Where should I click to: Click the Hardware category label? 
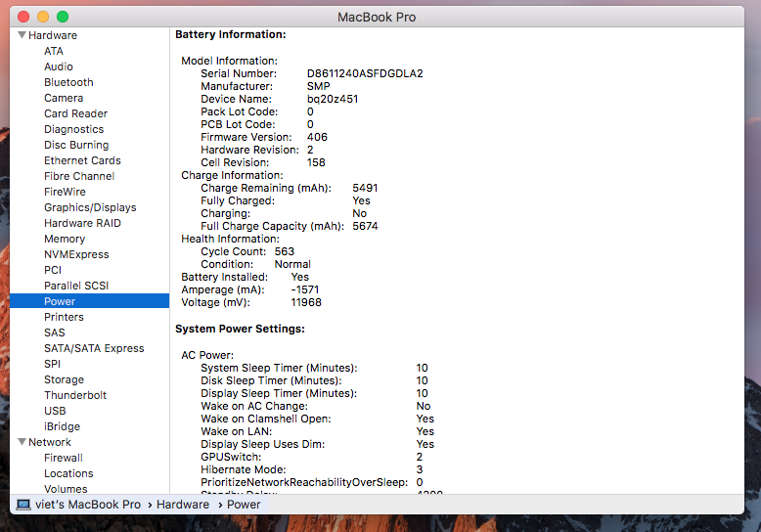point(53,35)
